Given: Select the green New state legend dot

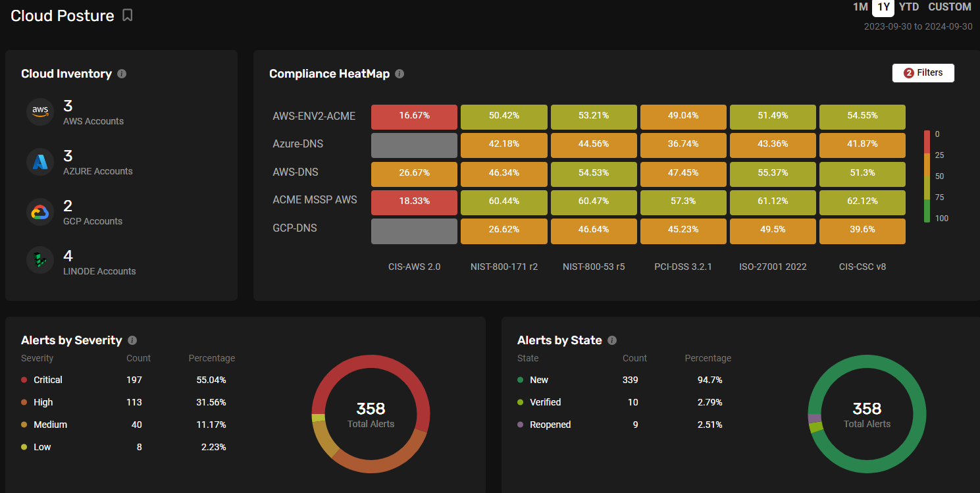Looking at the screenshot, I should click(x=521, y=380).
